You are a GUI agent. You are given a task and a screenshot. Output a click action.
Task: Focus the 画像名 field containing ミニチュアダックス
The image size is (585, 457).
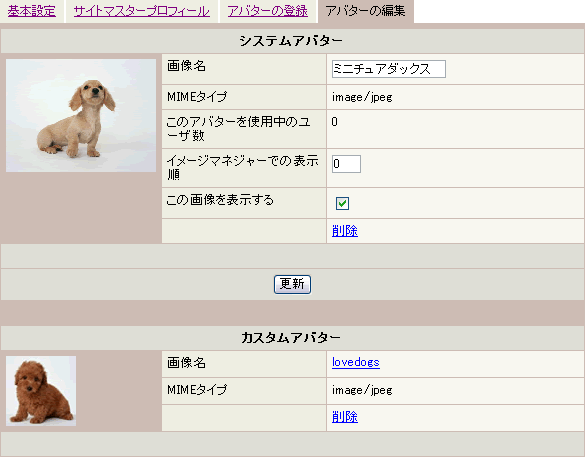(x=389, y=69)
